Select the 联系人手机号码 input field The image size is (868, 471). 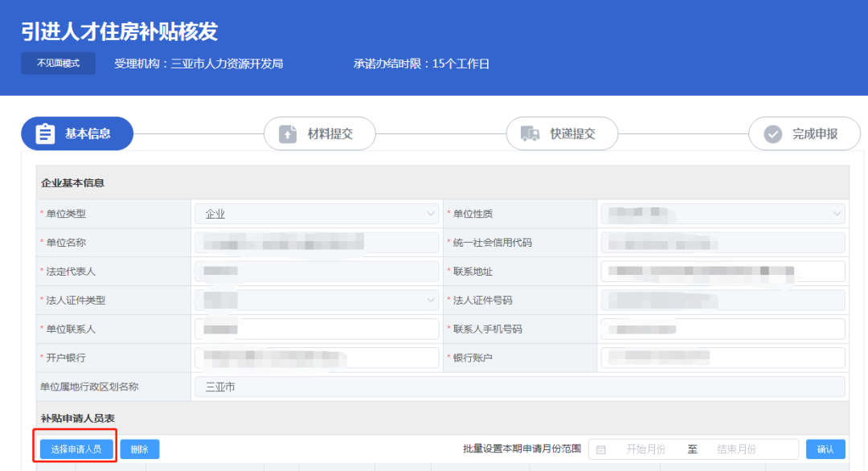click(722, 329)
